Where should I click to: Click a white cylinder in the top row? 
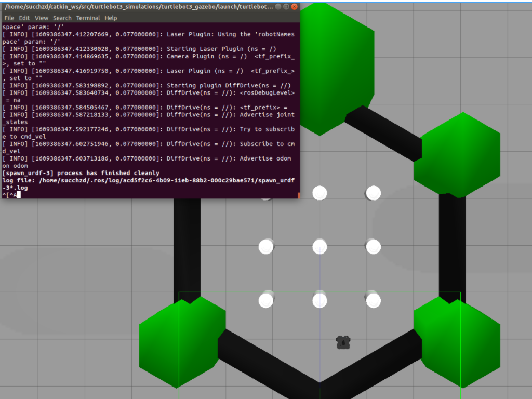pyautogui.click(x=320, y=193)
